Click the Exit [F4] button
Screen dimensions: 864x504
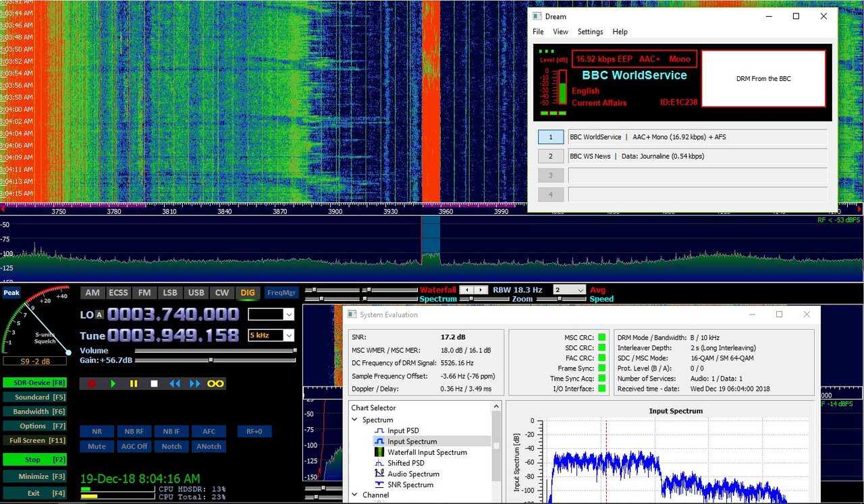(35, 493)
